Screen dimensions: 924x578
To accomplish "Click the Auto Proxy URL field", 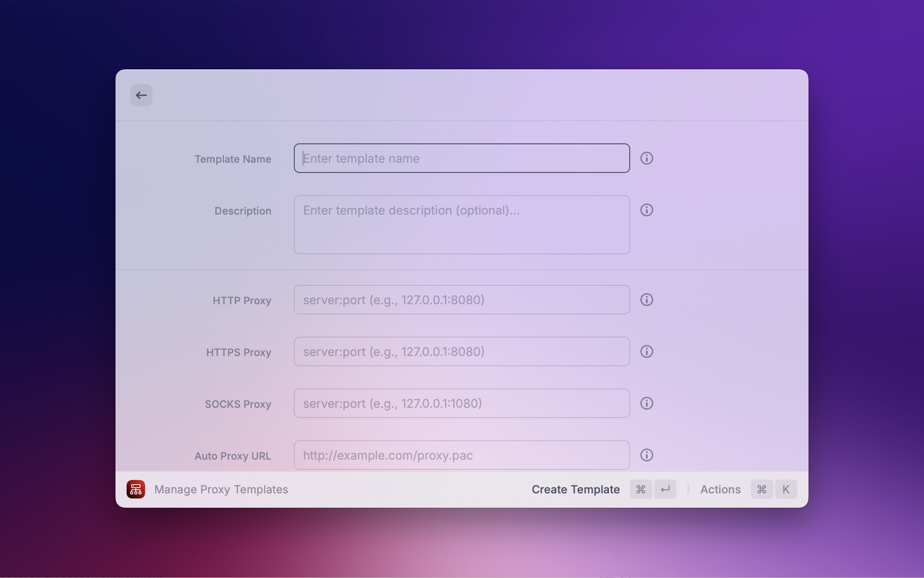I will point(461,455).
